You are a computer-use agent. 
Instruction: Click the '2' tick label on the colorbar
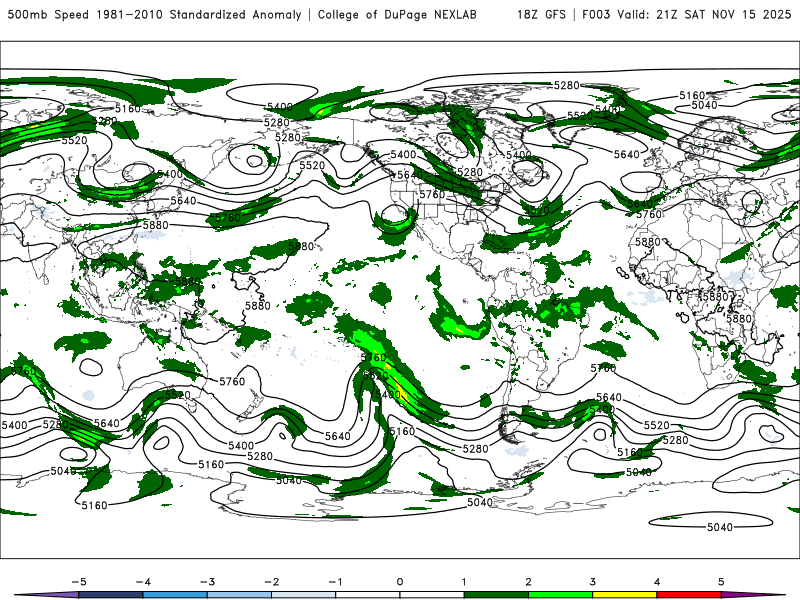pyautogui.click(x=528, y=582)
